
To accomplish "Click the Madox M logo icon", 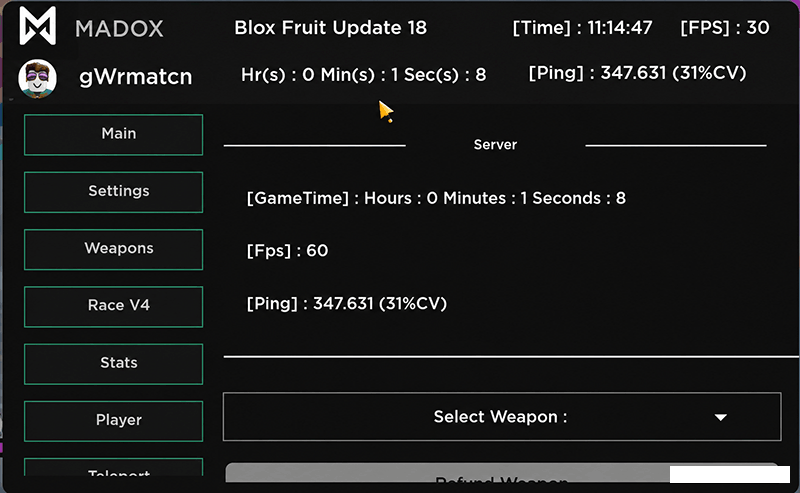I will pyautogui.click(x=37, y=26).
